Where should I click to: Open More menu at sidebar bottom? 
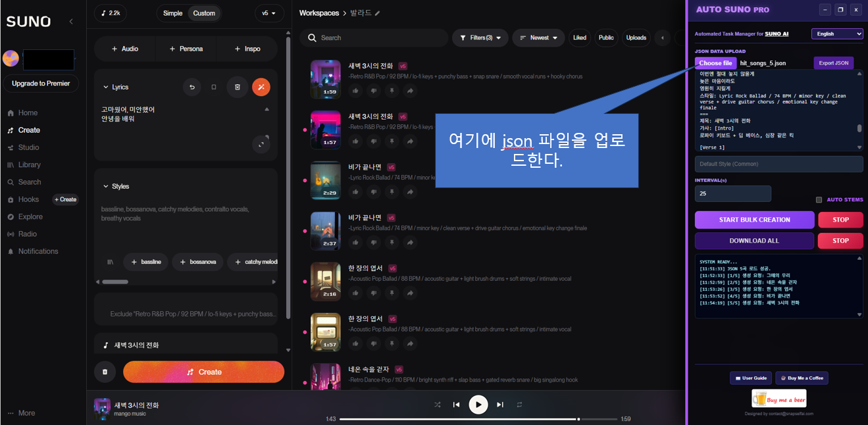click(22, 413)
